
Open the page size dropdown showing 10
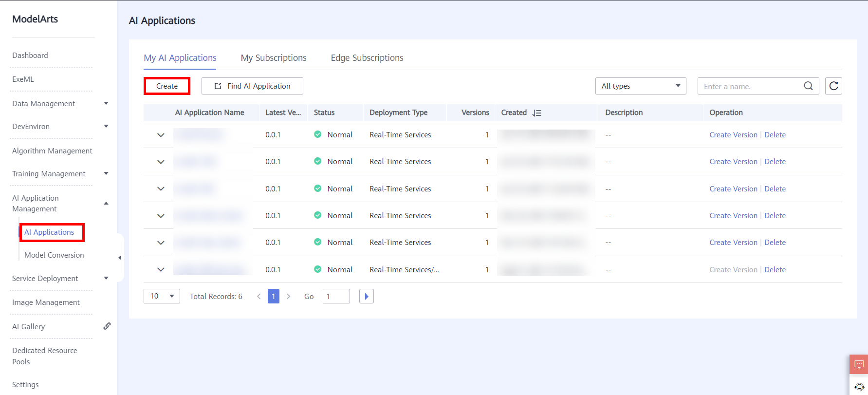click(x=162, y=296)
